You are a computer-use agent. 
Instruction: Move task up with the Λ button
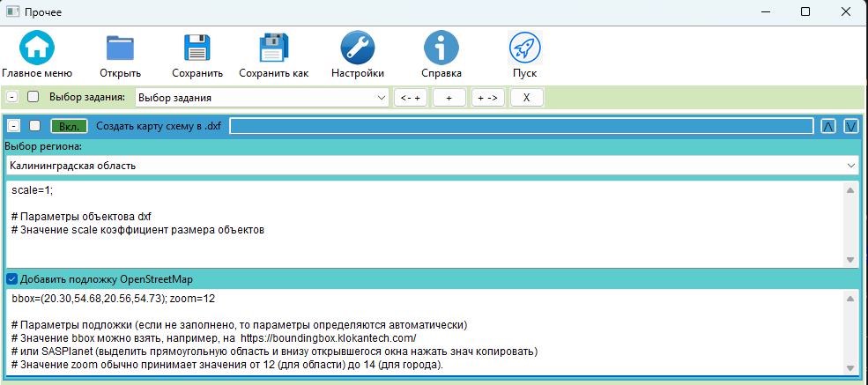click(x=827, y=126)
